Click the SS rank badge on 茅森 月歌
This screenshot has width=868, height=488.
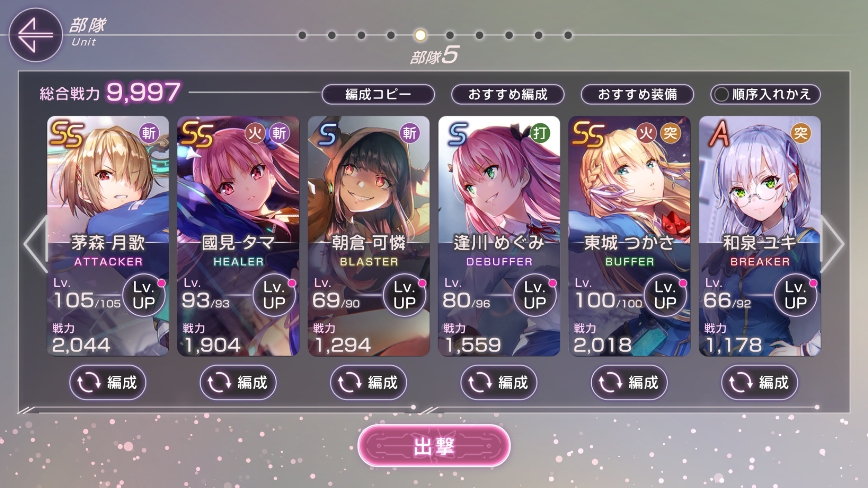coord(67,134)
